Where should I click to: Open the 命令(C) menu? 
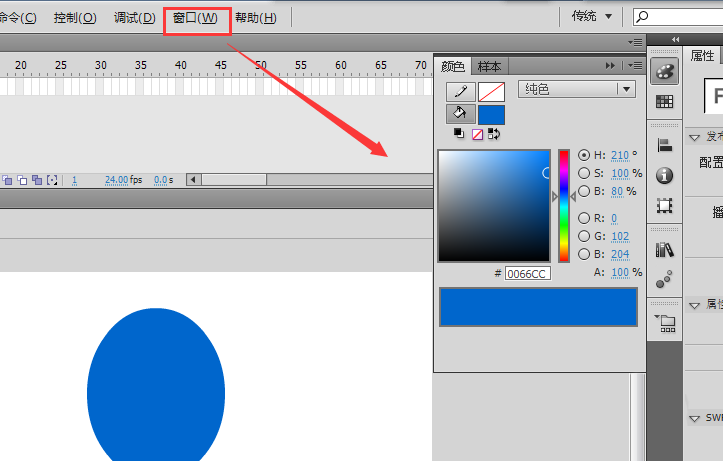(x=18, y=18)
